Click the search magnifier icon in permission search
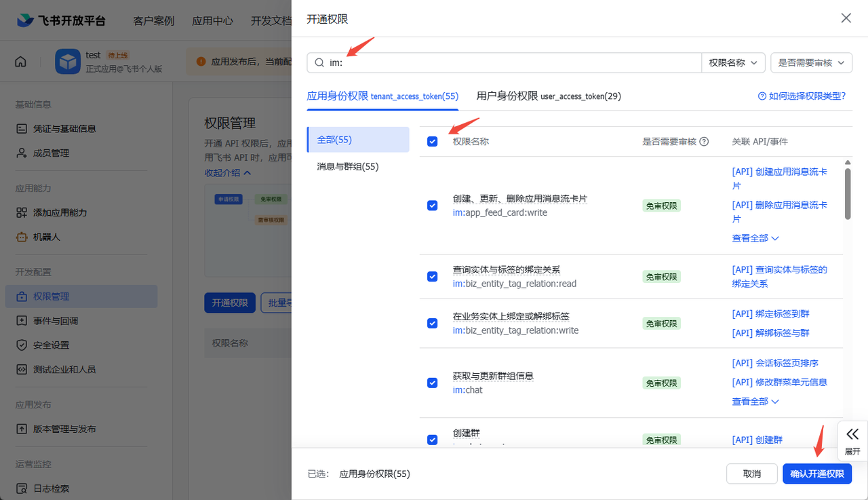Image resolution: width=868 pixels, height=500 pixels. click(x=319, y=62)
